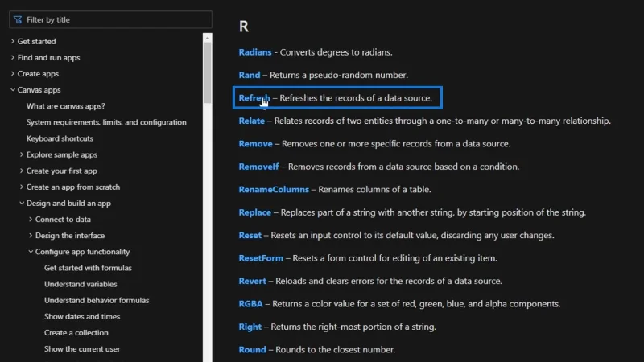Focus the Filter by title field
Viewport: 644px width, 362px height.
pos(110,19)
